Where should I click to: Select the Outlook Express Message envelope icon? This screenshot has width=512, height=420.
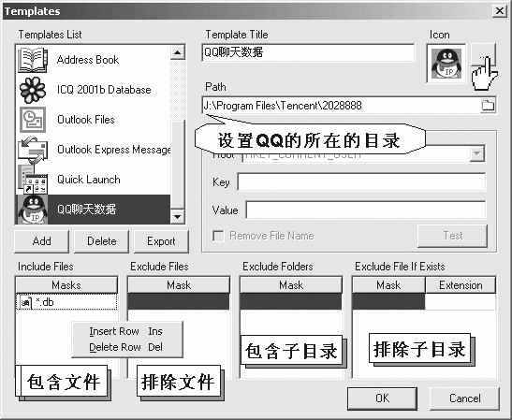(33, 150)
